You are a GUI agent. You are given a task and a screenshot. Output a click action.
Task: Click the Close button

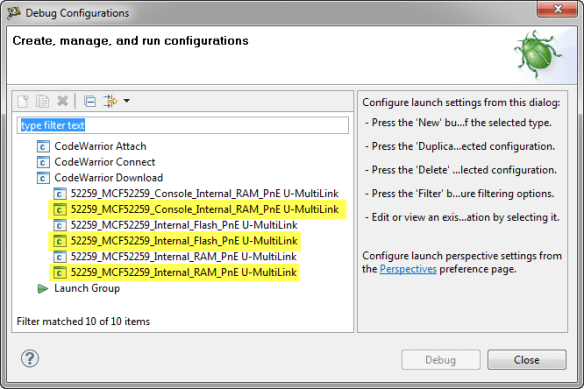click(x=527, y=360)
